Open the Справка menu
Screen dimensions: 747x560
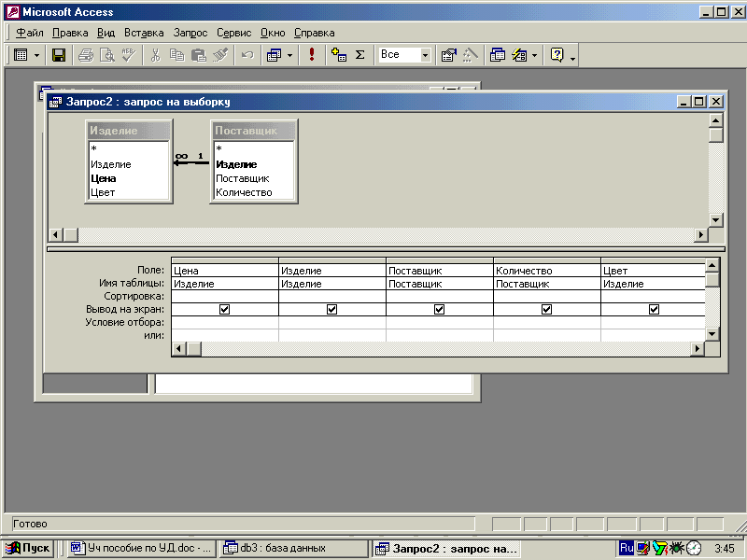pyautogui.click(x=314, y=33)
